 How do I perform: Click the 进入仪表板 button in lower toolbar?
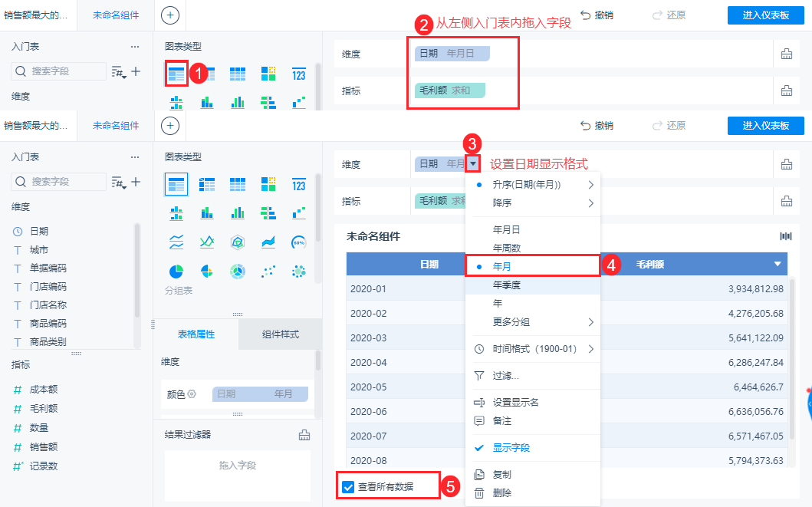765,126
